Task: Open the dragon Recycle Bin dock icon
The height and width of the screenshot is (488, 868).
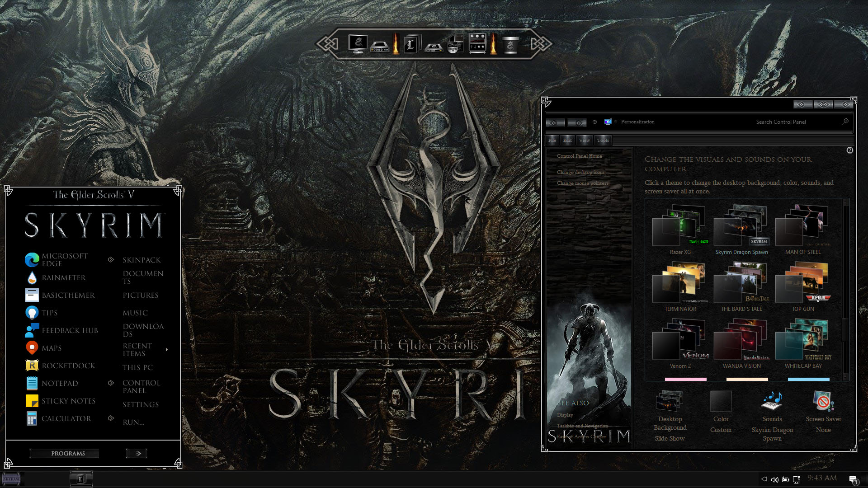Action: click(510, 44)
